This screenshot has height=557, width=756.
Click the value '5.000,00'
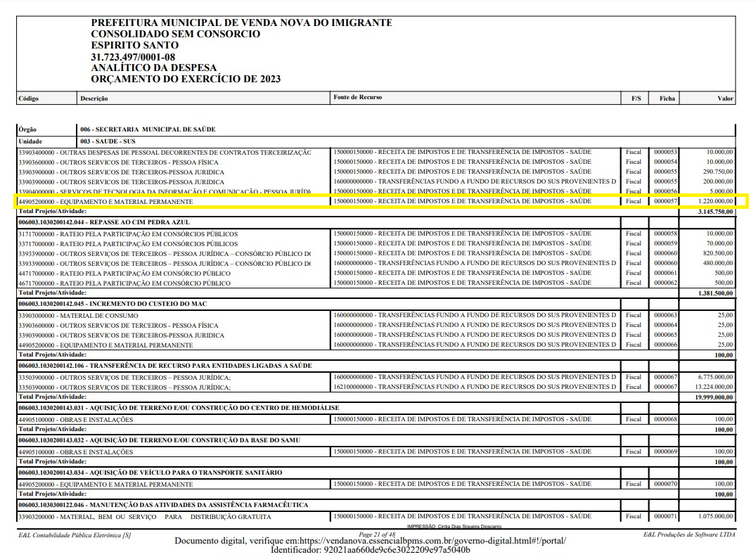[x=722, y=191]
